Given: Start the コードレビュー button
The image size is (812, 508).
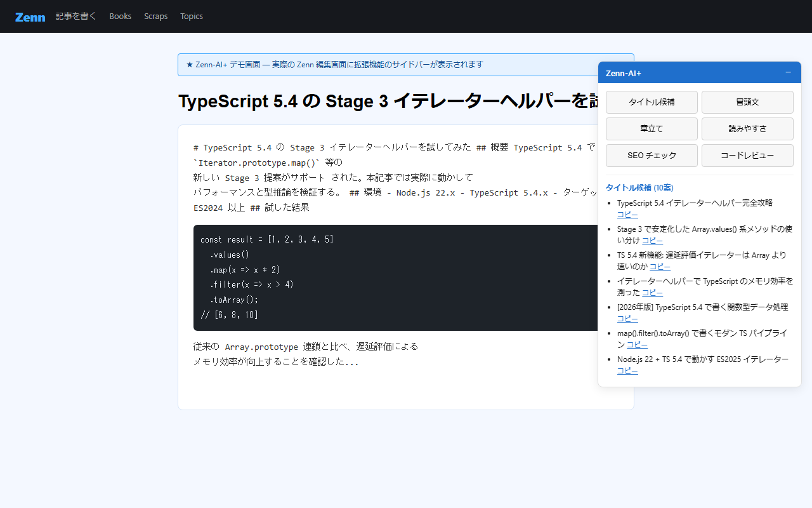Looking at the screenshot, I should click(x=747, y=156).
